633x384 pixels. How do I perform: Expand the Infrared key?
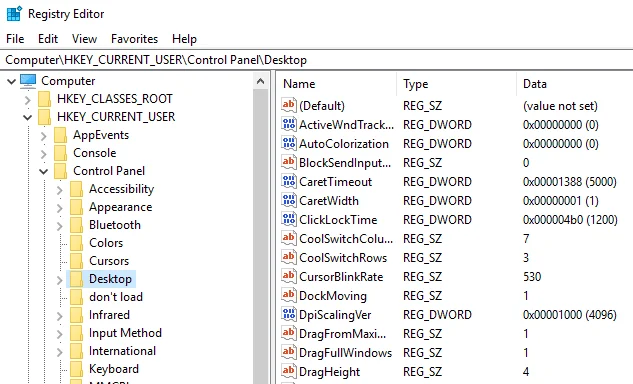point(60,316)
